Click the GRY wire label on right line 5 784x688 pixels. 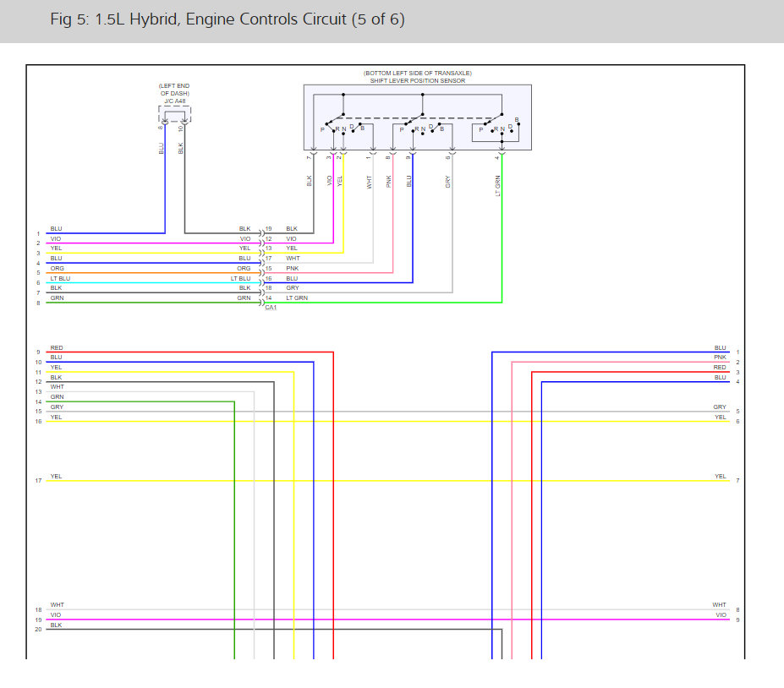point(720,407)
